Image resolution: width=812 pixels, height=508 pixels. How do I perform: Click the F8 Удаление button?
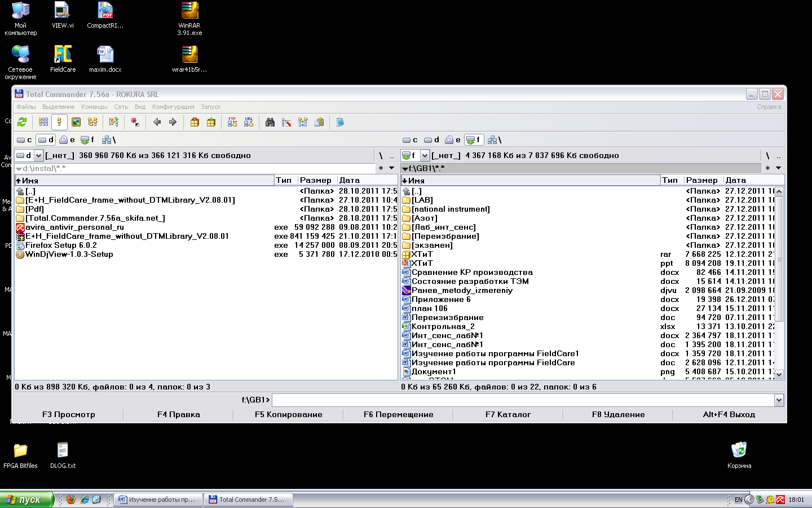click(619, 414)
